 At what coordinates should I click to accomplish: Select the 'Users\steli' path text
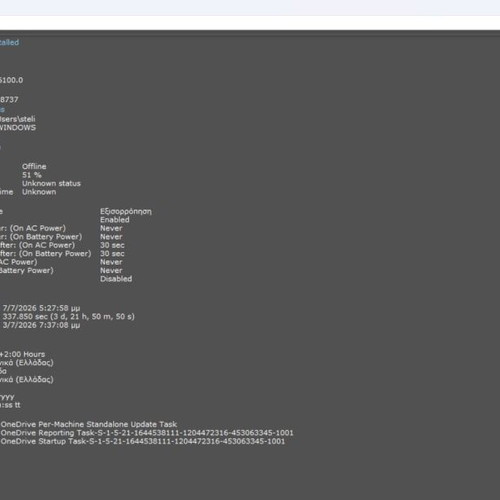coord(17,119)
